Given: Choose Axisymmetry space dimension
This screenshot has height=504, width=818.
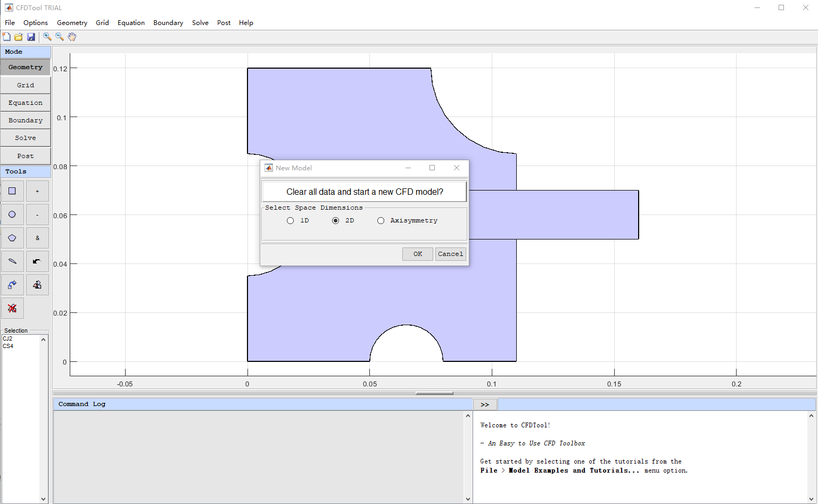Looking at the screenshot, I should point(381,220).
